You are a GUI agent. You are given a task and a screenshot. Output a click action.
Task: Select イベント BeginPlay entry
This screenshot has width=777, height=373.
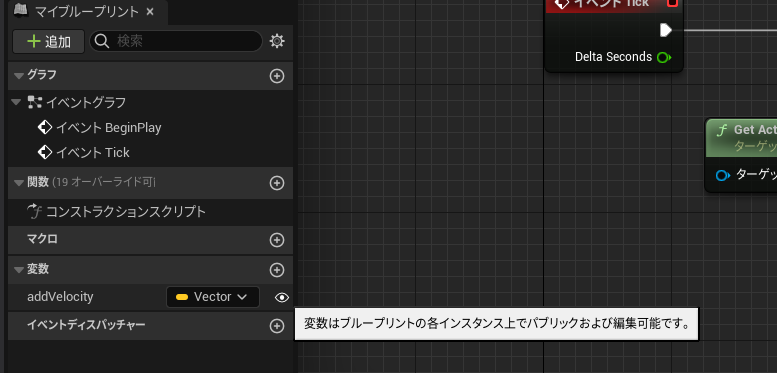pyautogui.click(x=109, y=128)
